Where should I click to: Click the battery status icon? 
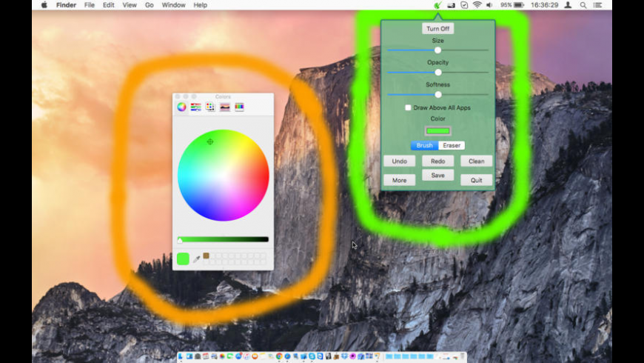click(x=519, y=5)
